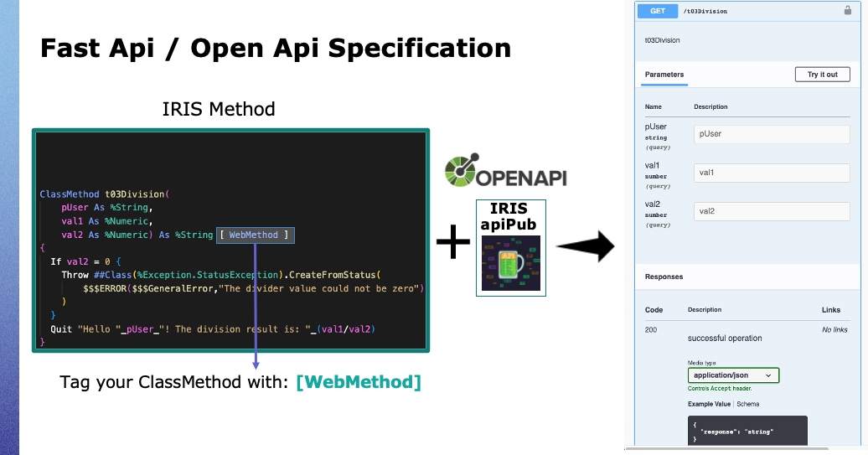The height and width of the screenshot is (455, 868).
Task: Click the OpenAPI logo icon
Action: click(460, 173)
